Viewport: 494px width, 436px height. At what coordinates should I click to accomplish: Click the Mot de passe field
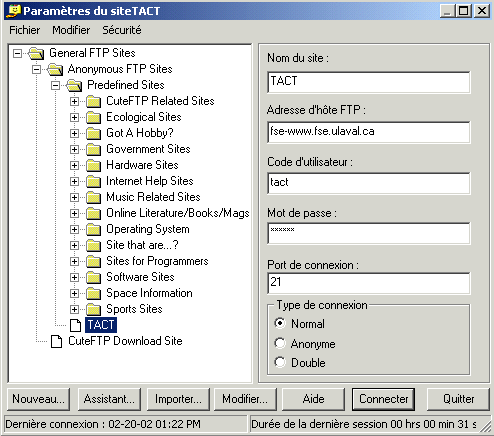pos(369,233)
